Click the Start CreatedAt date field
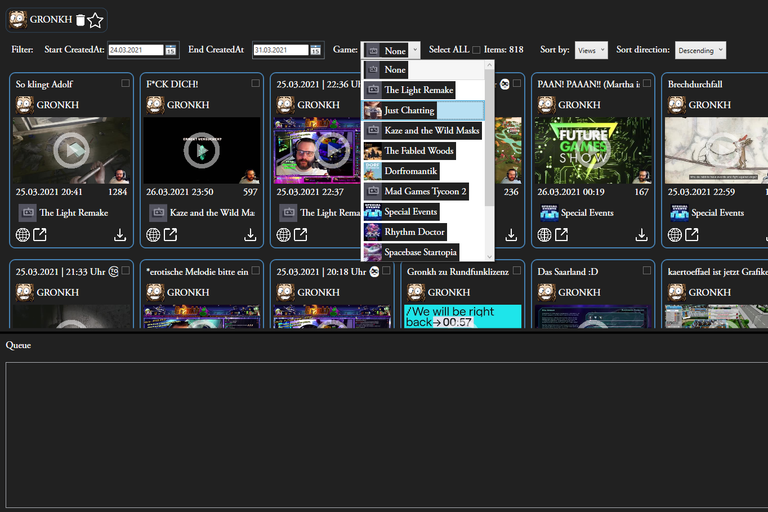Image resolution: width=768 pixels, height=512 pixels. (x=136, y=50)
